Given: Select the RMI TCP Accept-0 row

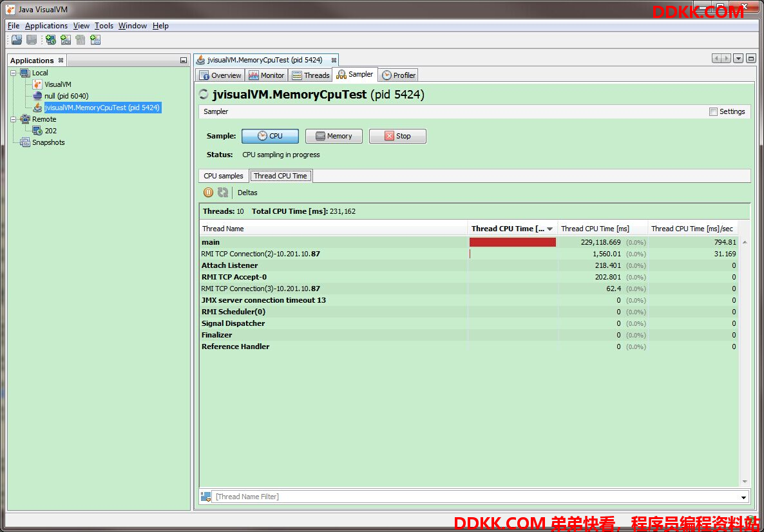Looking at the screenshot, I should [x=469, y=277].
